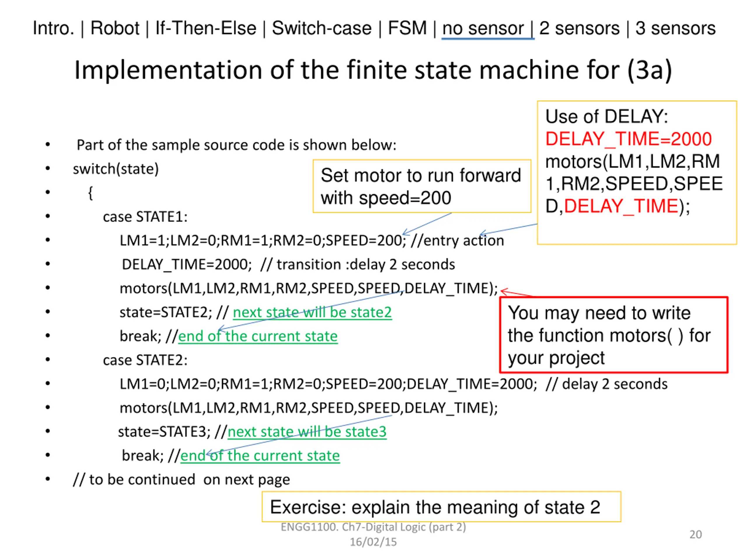The height and width of the screenshot is (560, 747).
Task: Jump to the '2 sensors' section
Action: 579,28
